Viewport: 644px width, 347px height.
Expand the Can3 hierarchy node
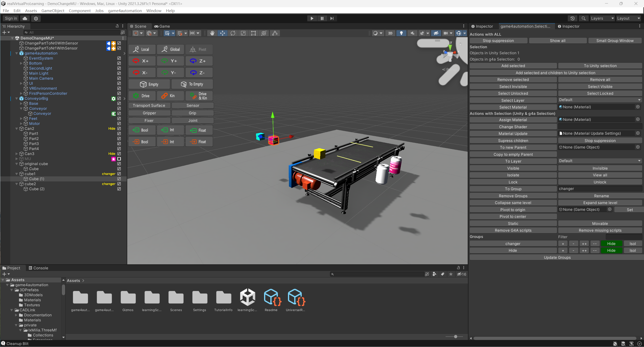pyautogui.click(x=17, y=154)
